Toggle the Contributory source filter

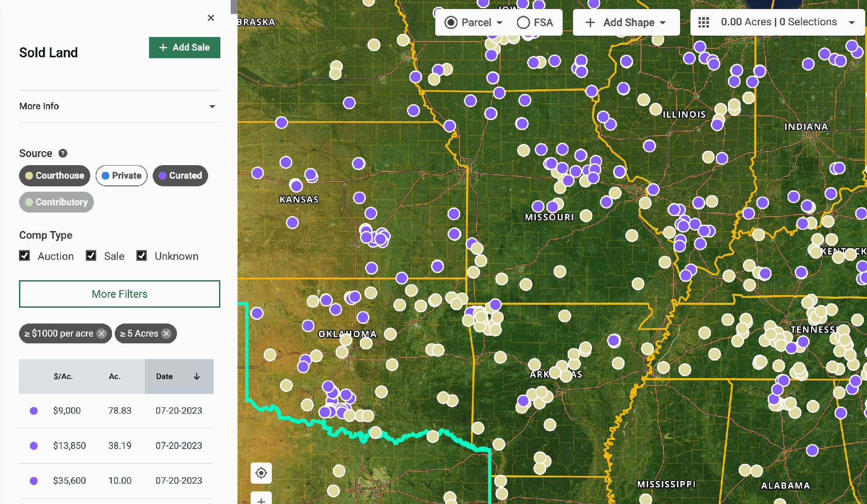(56, 202)
